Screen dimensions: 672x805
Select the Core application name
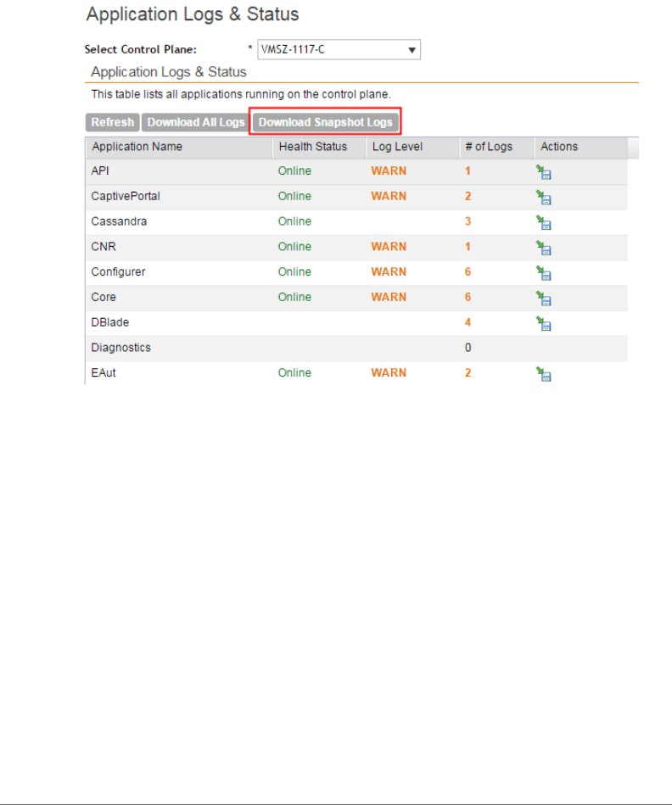(104, 297)
